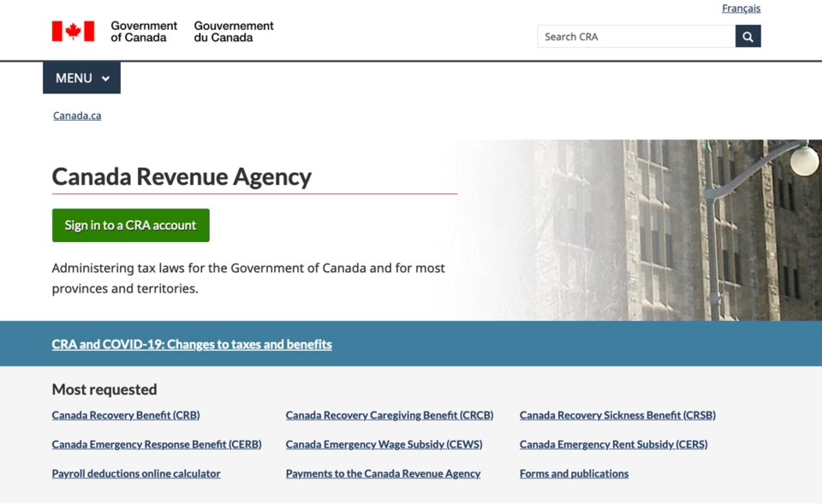Open Canada Recovery Caregiving Benefit (CRCB)
The height and width of the screenshot is (504, 822).
pos(390,415)
